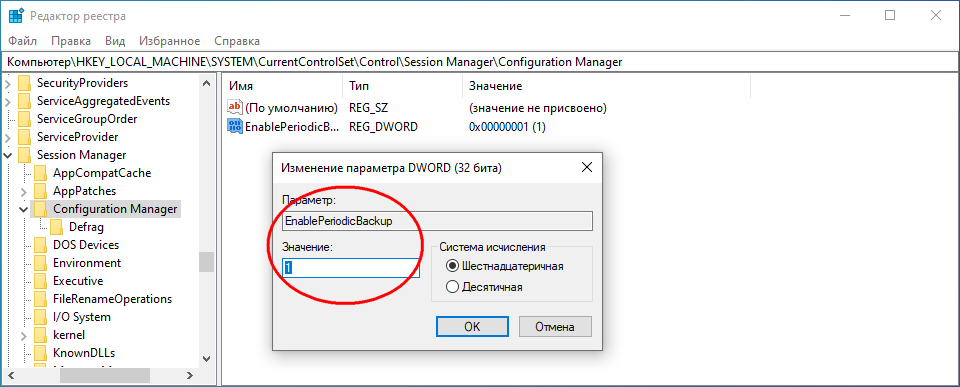
Task: Click the KnownDLLs folder icon
Action: coord(40,353)
